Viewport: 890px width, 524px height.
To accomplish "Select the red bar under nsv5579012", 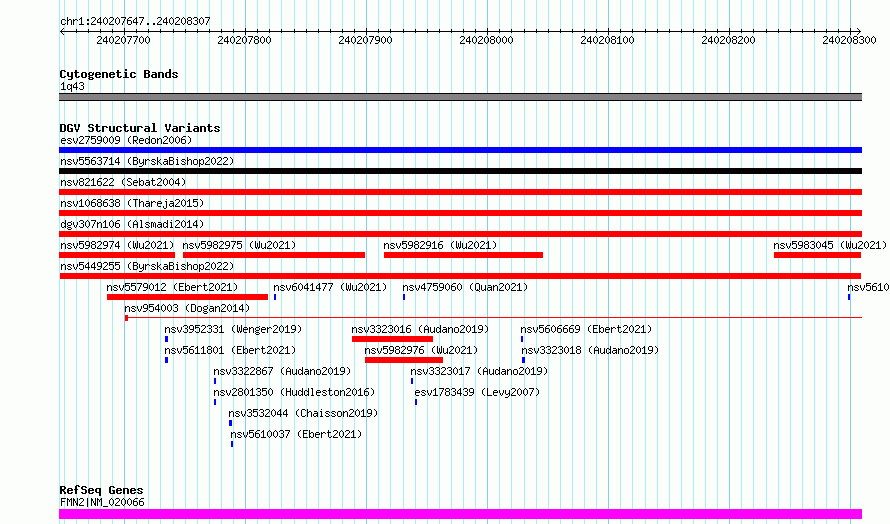I will 187,297.
